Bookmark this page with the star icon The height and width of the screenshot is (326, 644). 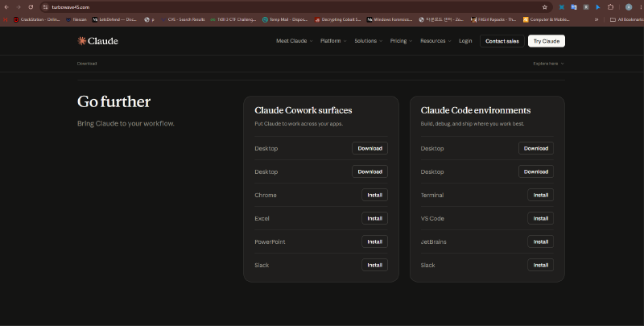coord(545,7)
